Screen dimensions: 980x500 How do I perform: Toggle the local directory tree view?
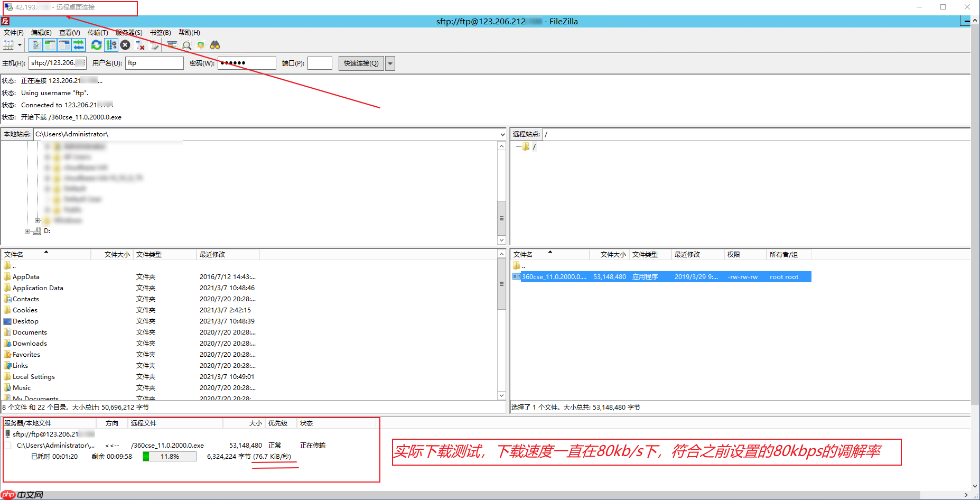tap(49, 45)
